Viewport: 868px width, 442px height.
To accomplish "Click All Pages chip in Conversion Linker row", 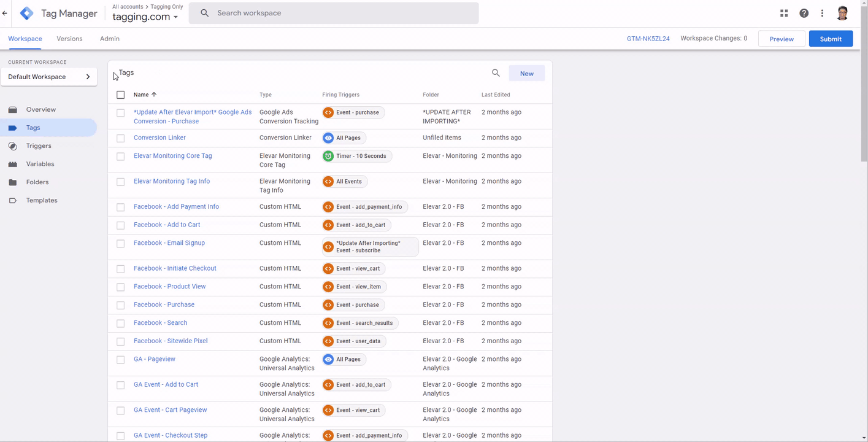I will [344, 138].
